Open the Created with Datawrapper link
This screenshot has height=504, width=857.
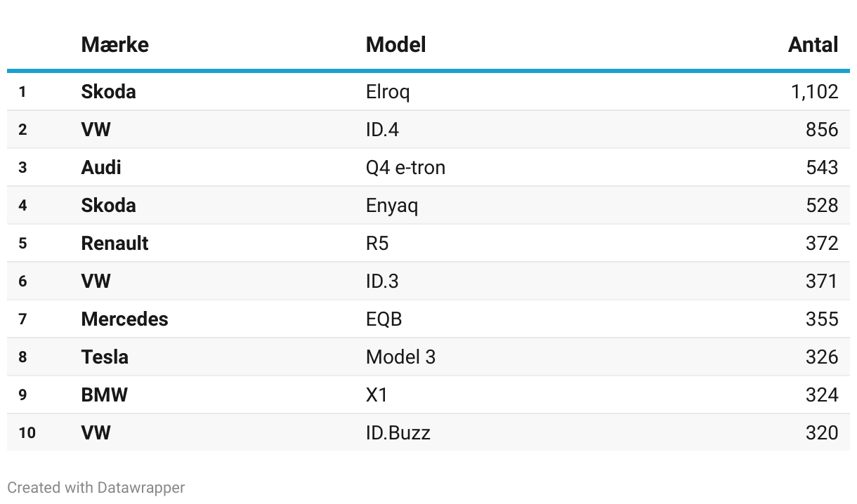coord(96,487)
